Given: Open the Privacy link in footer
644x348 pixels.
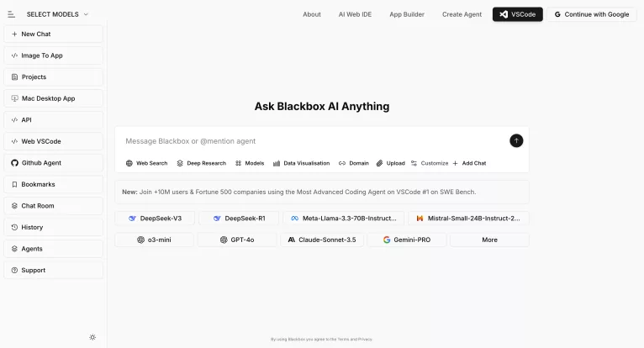Looking at the screenshot, I should (365, 340).
